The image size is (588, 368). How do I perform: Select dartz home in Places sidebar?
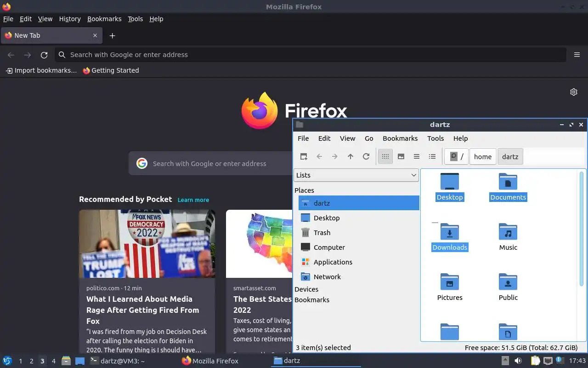click(359, 203)
